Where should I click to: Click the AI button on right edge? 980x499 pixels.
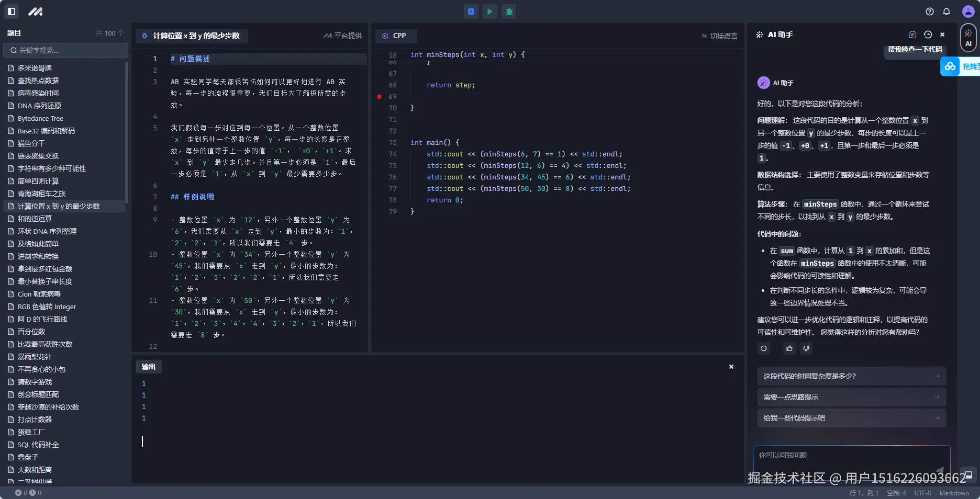pos(968,38)
